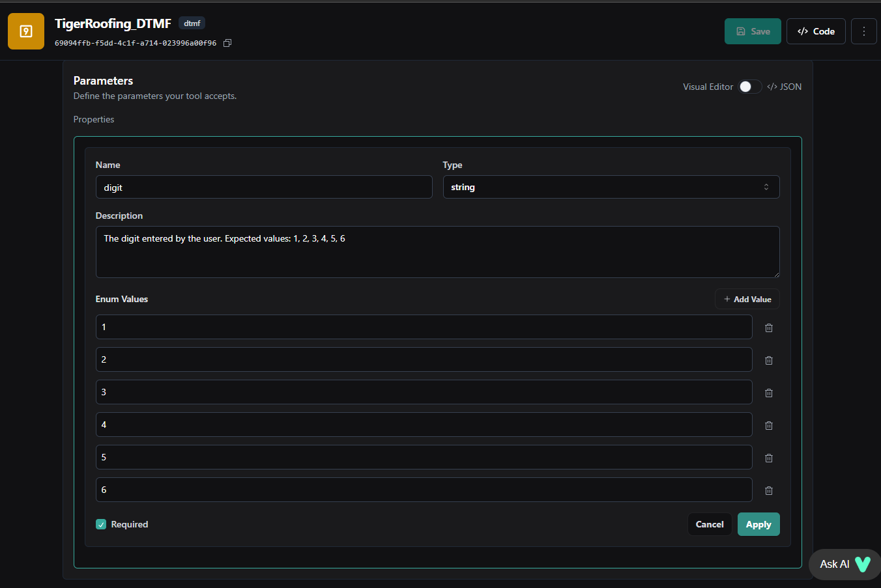
Task: Delete enum value 2
Action: 769,360
